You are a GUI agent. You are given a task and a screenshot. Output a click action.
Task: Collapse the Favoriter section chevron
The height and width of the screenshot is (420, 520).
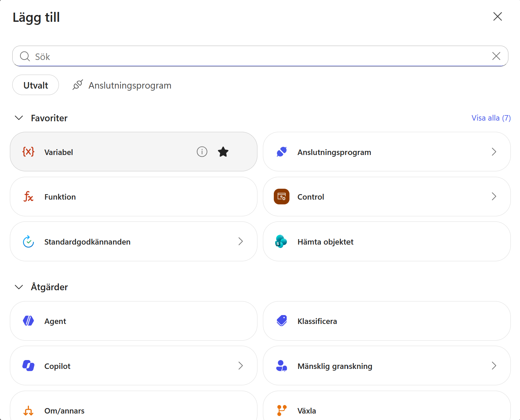pyautogui.click(x=19, y=118)
